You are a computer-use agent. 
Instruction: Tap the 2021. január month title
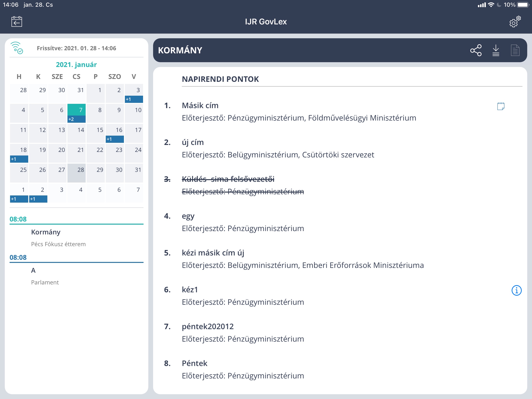(76, 64)
